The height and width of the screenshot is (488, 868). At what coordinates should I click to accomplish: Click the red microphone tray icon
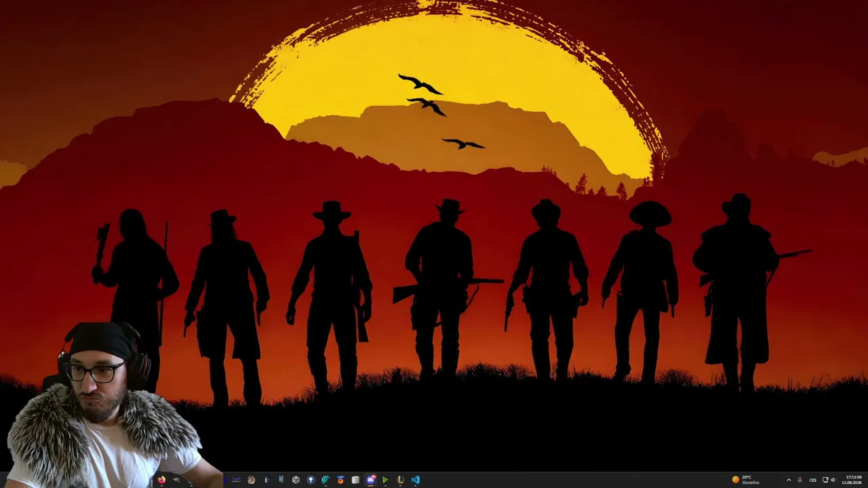click(800, 480)
